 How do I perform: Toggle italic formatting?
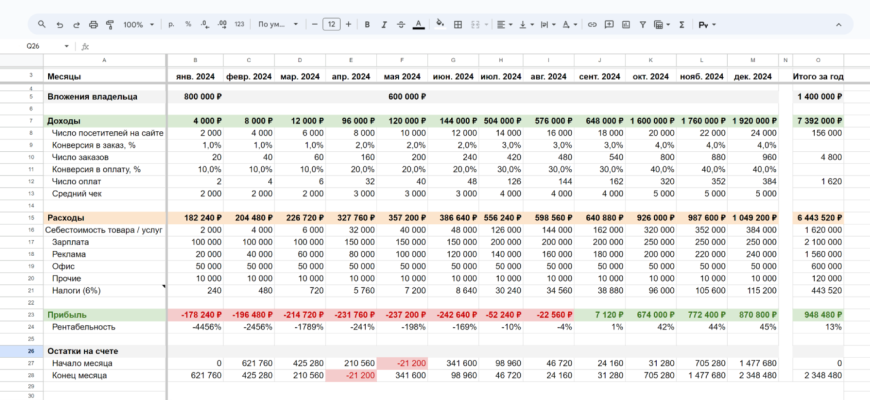384,24
